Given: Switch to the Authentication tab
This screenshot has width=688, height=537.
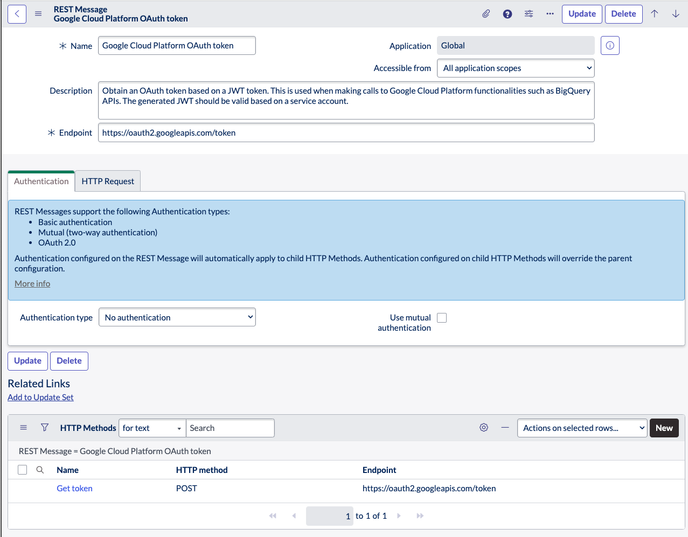Looking at the screenshot, I should coord(41,181).
